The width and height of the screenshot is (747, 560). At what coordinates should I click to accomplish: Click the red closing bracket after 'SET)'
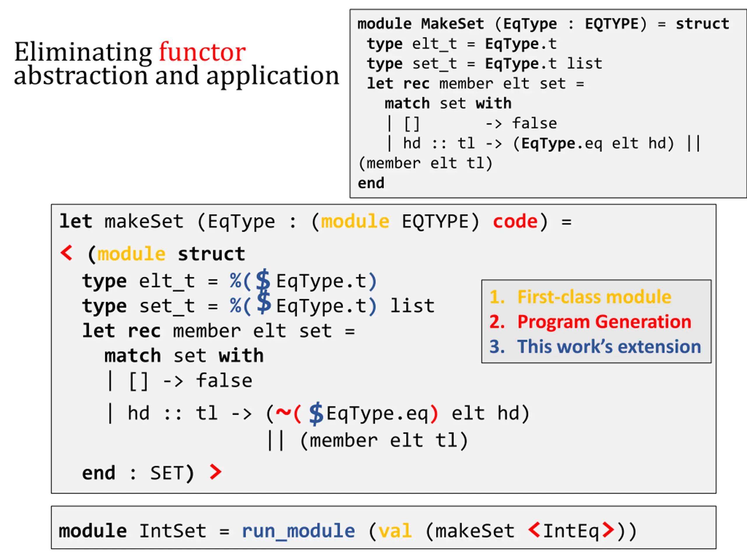(215, 472)
